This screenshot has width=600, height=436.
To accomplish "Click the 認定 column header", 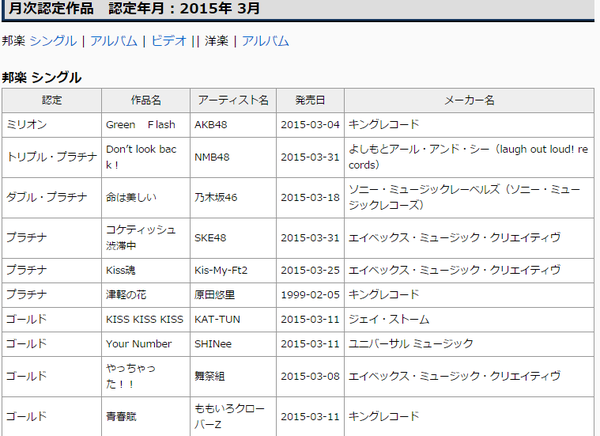I will tap(52, 100).
